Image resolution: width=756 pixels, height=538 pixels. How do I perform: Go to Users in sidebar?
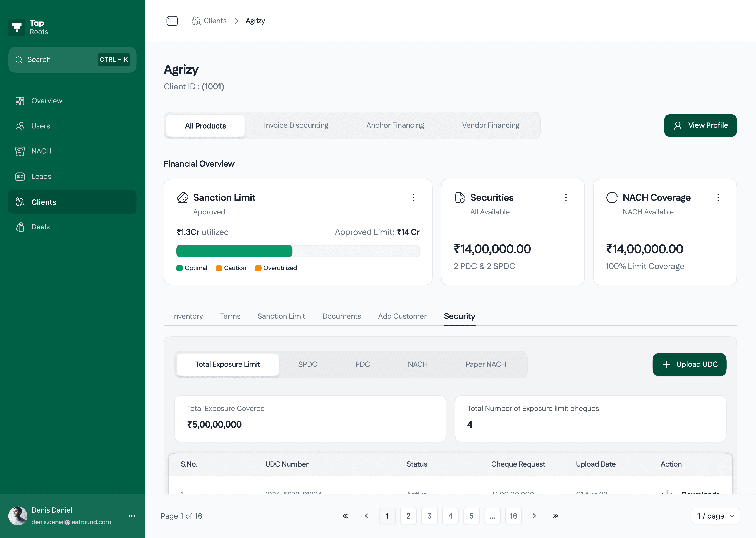coord(40,126)
